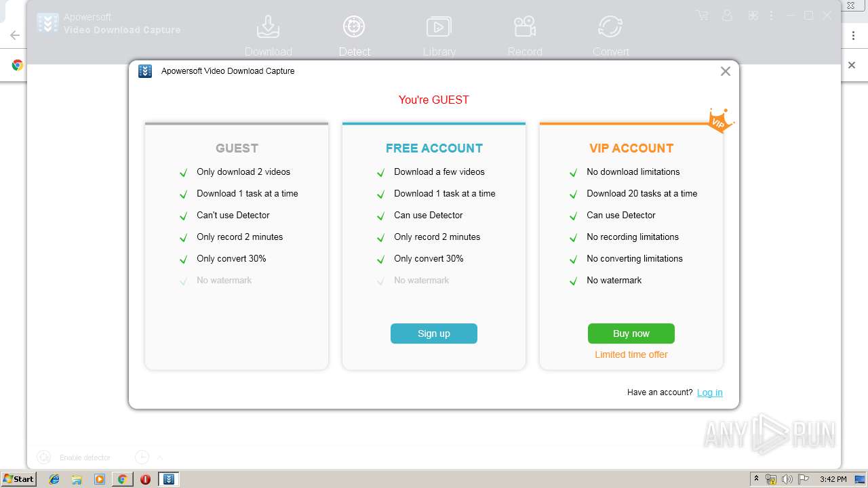
Task: Click the Sign up button
Action: coord(434,333)
